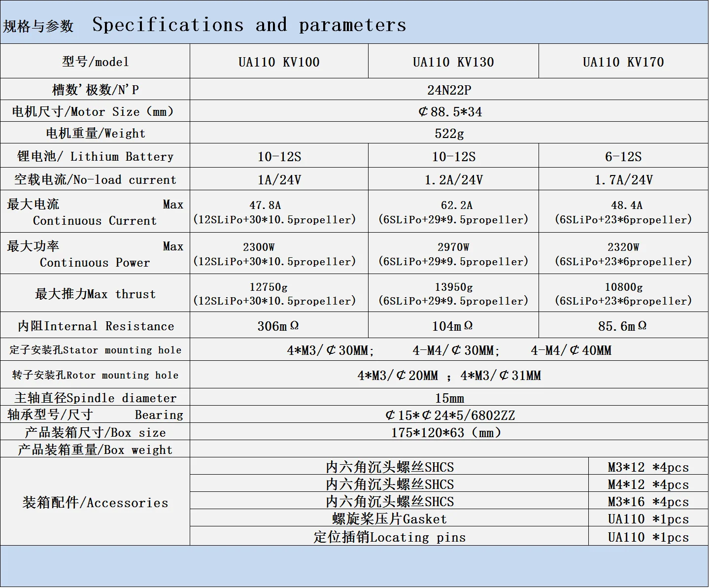This screenshot has width=710, height=588.
Task: Select the "4*M3/¢30MM;" stator hole value
Action: pyautogui.click(x=331, y=350)
